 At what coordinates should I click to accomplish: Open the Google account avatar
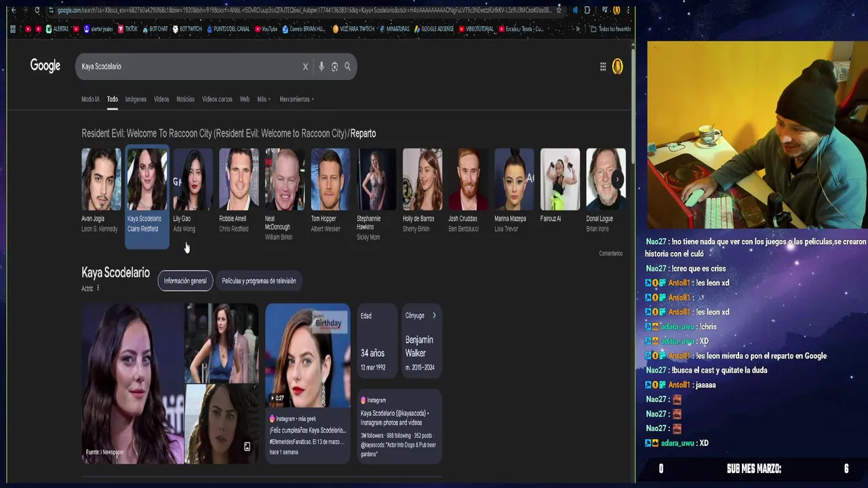point(617,66)
